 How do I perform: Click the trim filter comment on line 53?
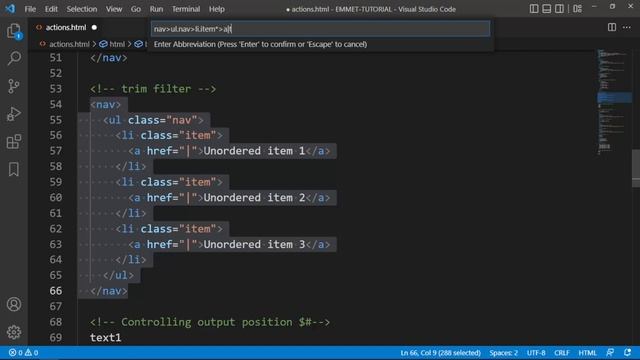153,89
